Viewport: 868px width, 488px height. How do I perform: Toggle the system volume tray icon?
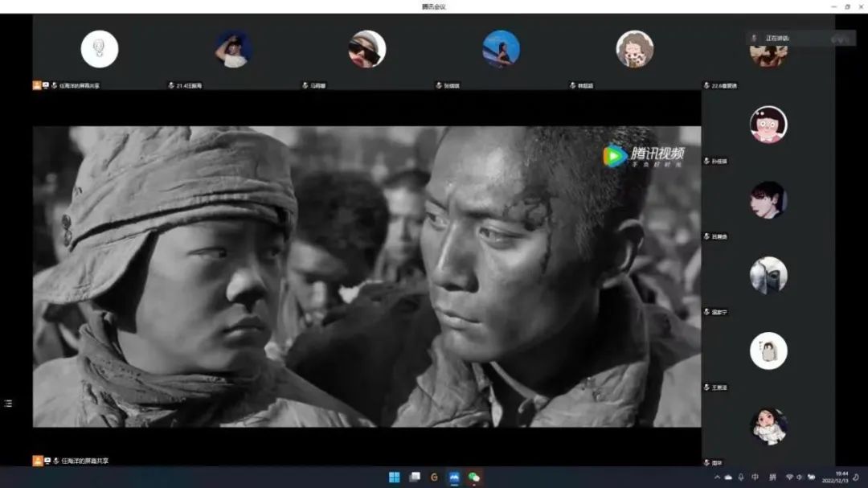(800, 478)
